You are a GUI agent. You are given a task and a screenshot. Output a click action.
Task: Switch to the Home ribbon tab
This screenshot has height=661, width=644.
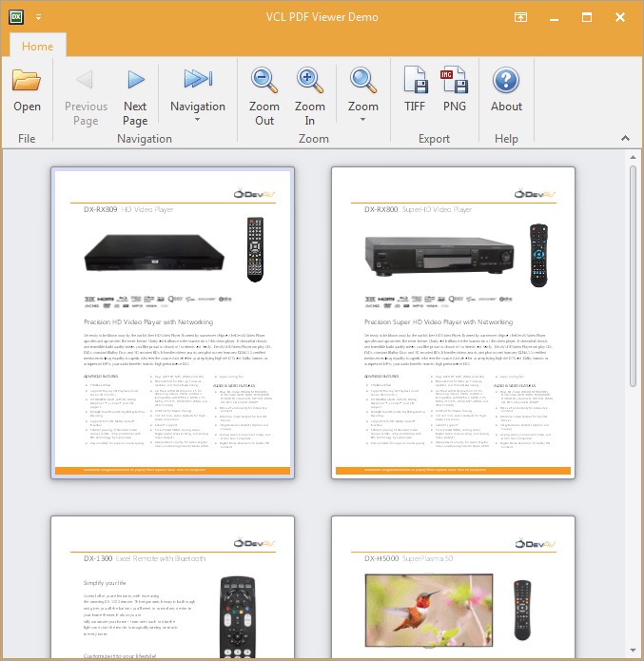pyautogui.click(x=38, y=47)
